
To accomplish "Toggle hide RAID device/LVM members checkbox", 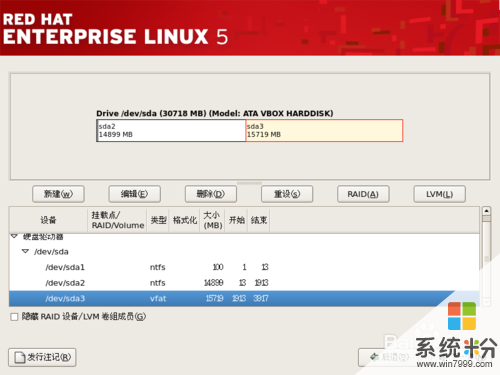I will (x=14, y=317).
